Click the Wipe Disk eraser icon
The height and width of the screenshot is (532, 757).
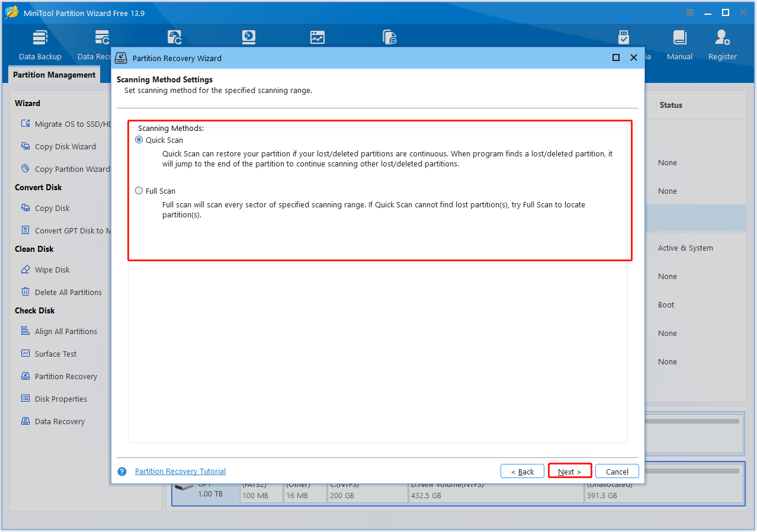click(x=25, y=270)
